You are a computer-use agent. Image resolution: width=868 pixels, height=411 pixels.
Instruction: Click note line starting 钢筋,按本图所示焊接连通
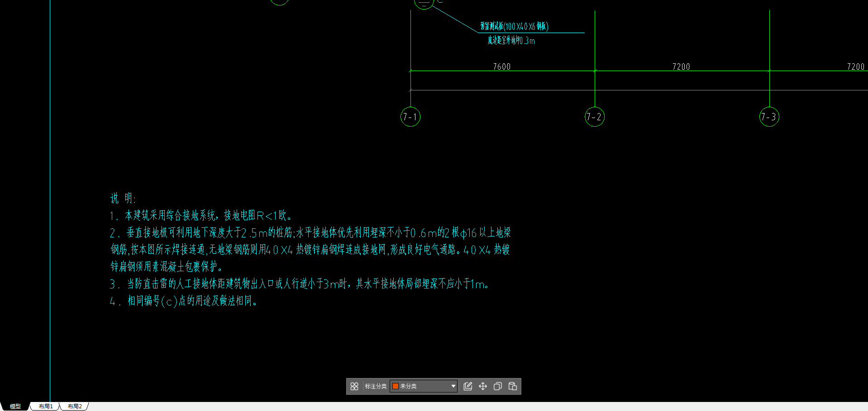(310, 250)
